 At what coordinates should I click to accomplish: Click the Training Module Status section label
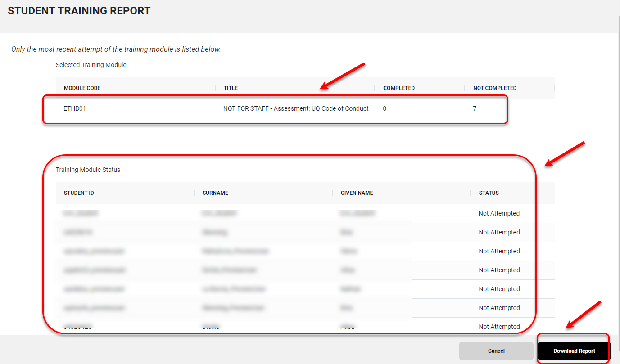point(88,170)
